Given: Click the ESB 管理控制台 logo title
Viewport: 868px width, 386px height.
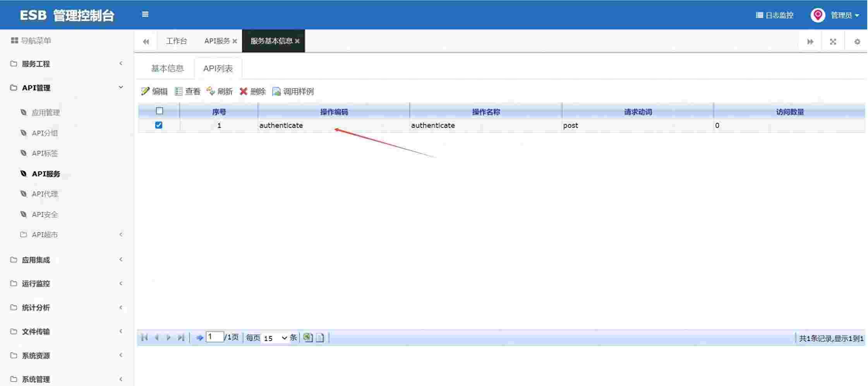Looking at the screenshot, I should pyautogui.click(x=67, y=15).
